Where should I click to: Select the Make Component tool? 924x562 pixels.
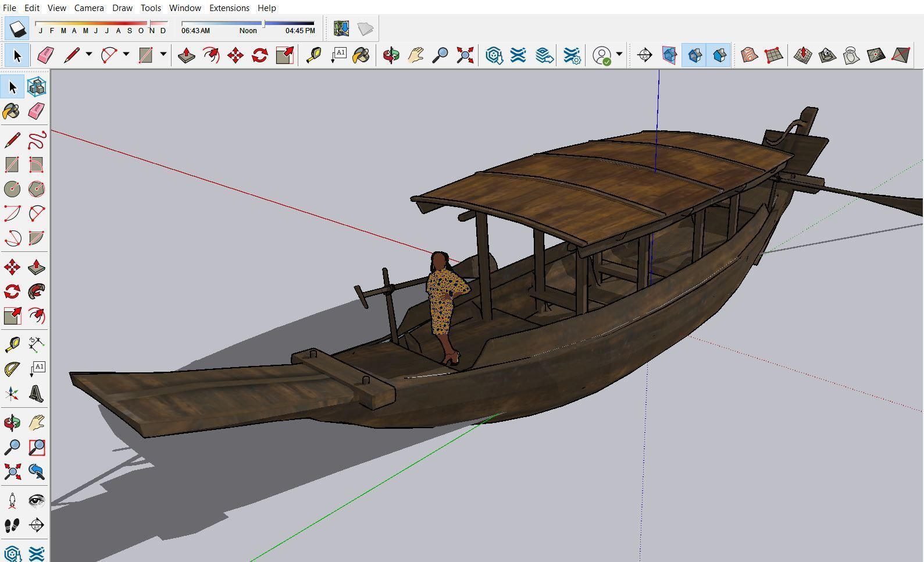37,87
